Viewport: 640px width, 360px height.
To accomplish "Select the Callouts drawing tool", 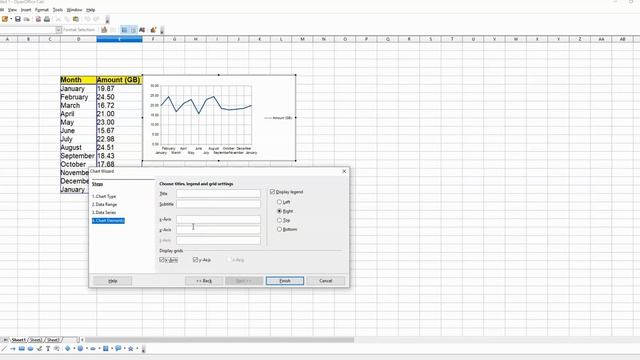I will click(x=57, y=349).
